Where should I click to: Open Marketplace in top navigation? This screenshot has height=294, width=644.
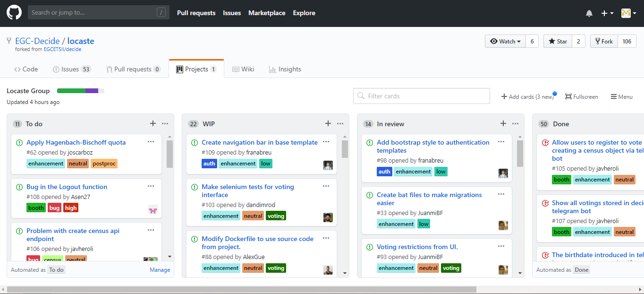point(267,13)
